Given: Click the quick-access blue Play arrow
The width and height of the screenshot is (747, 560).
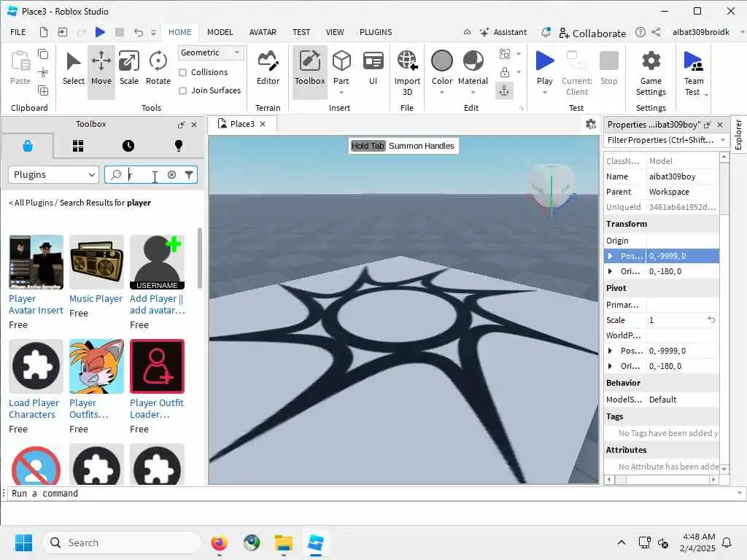Looking at the screenshot, I should [100, 32].
